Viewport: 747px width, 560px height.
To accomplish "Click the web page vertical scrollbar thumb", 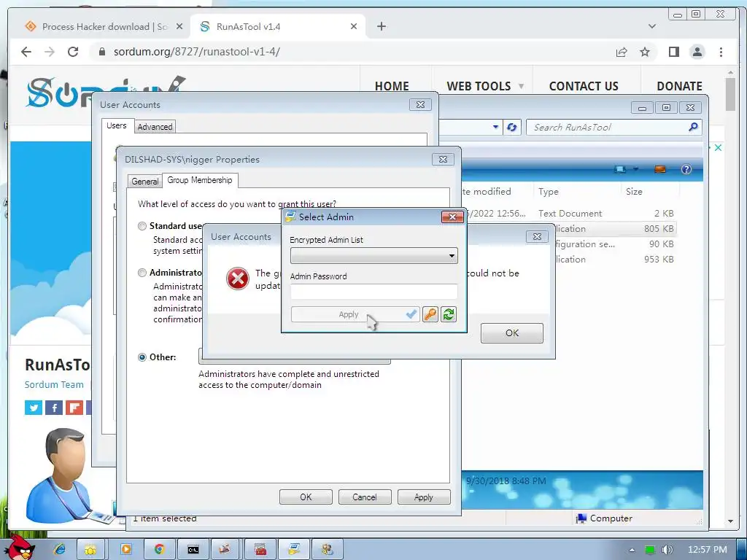I will [x=730, y=93].
